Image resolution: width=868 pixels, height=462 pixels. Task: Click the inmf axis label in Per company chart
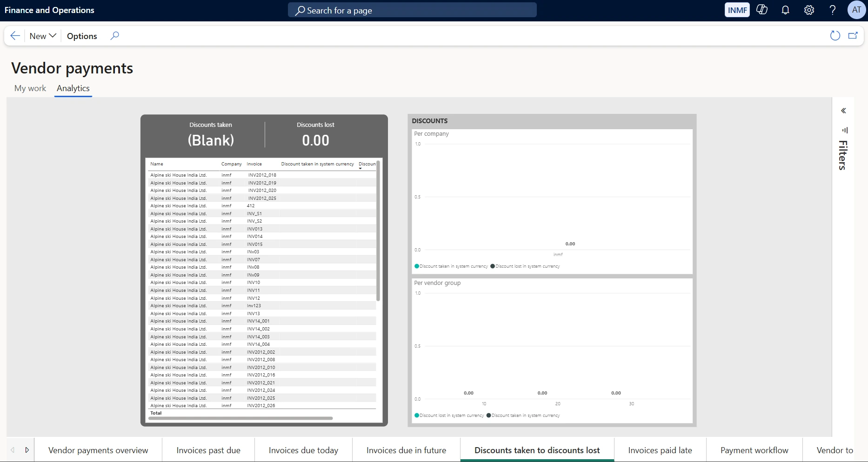[558, 255]
